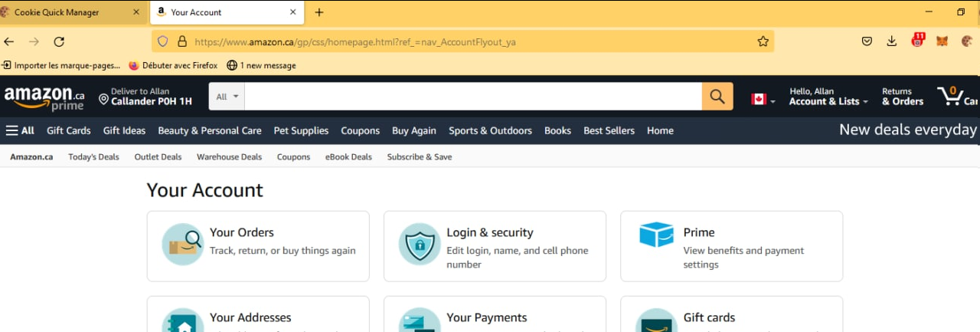This screenshot has height=332, width=980.
Task: Open Beauty & Personal Care category
Action: 210,130
